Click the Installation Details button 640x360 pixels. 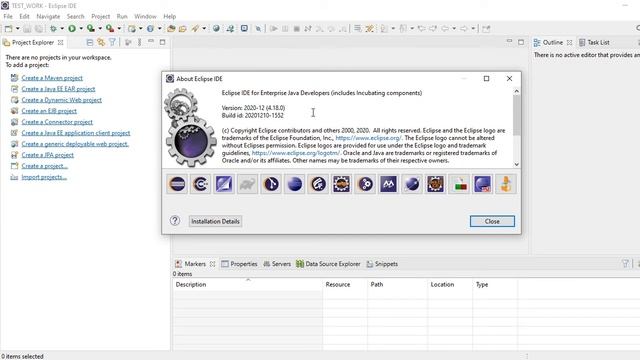coord(215,221)
